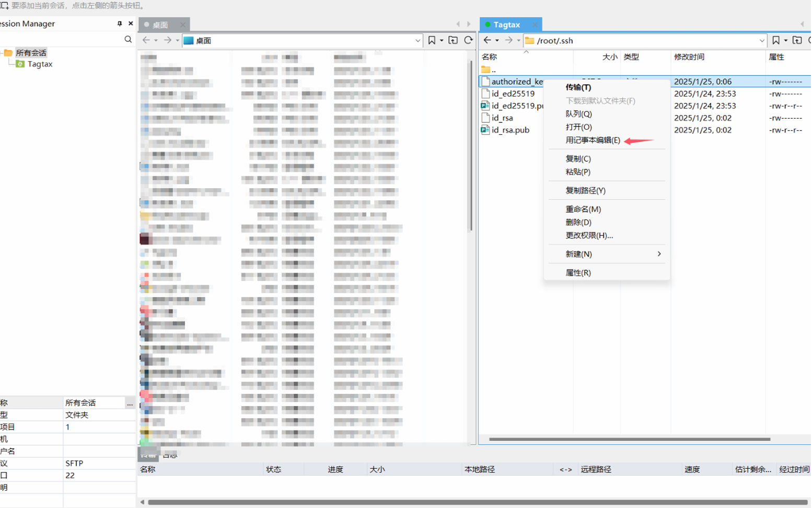Click the back arrow in the remote pane
The image size is (812, 508).
pyautogui.click(x=487, y=40)
